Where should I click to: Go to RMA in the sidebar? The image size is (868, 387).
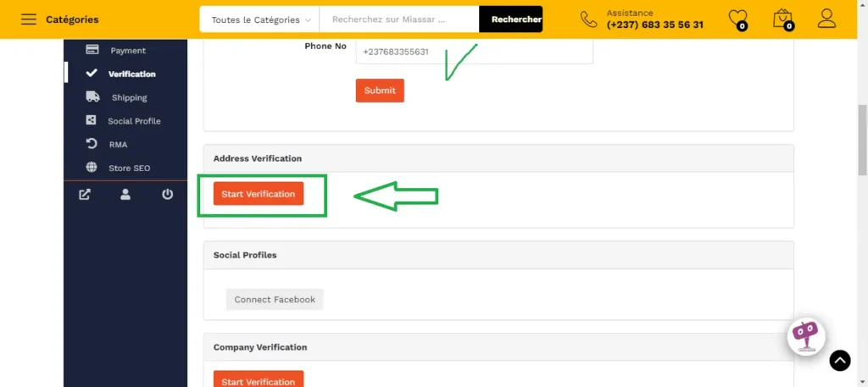[118, 145]
